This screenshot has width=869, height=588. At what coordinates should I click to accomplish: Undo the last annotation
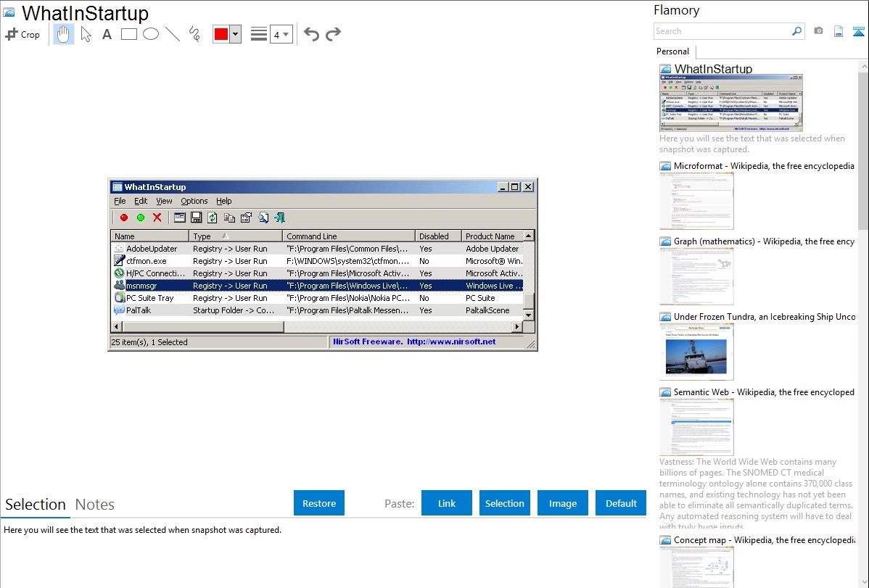(x=311, y=34)
